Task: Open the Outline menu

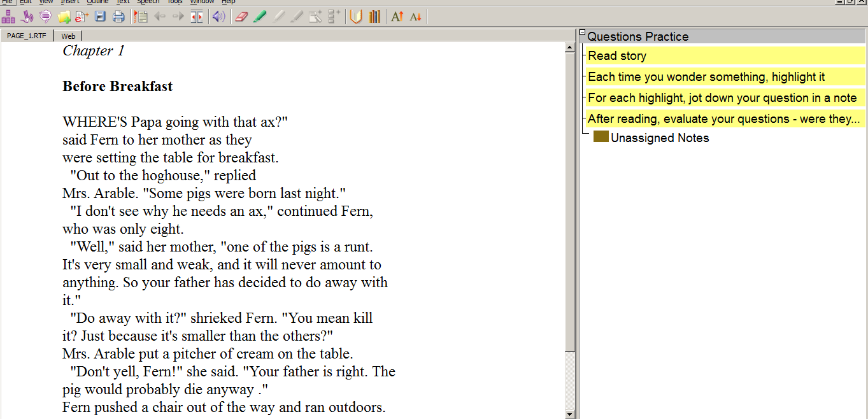Action: tap(97, 2)
